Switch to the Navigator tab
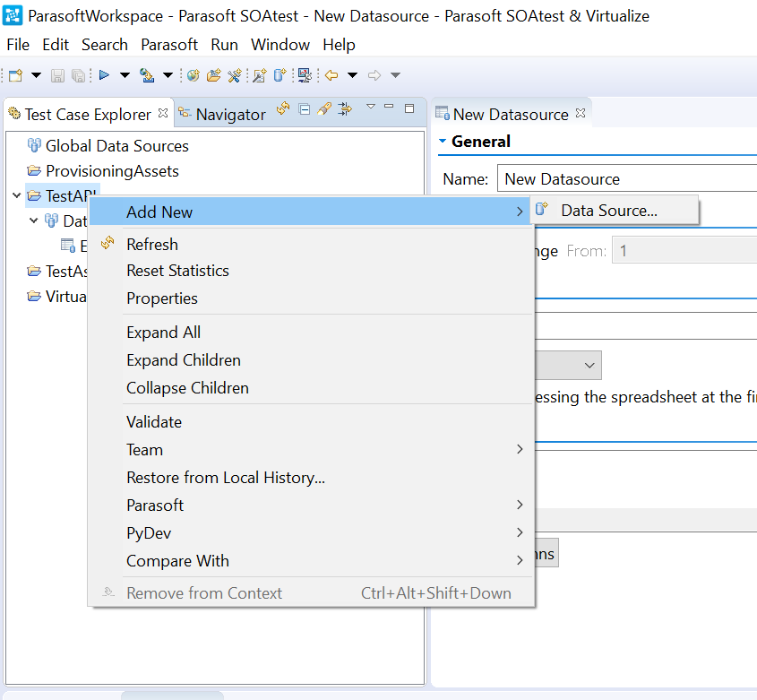 coord(223,114)
